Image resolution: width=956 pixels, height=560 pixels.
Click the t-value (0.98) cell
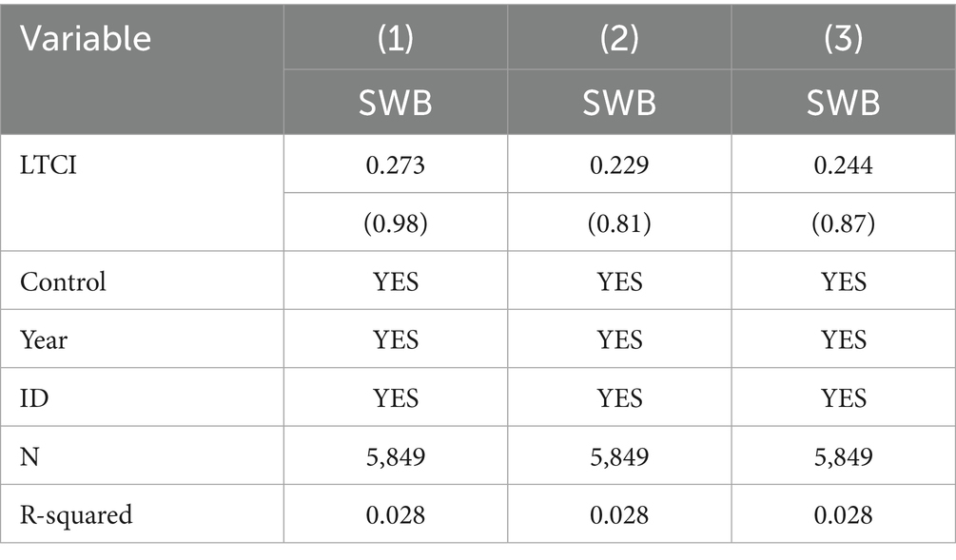[395, 223]
